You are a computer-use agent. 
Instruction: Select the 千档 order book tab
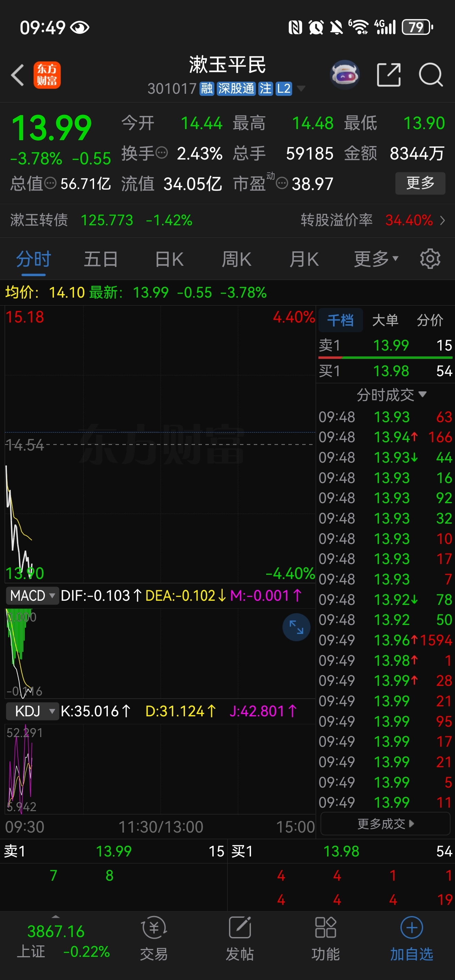pos(340,320)
